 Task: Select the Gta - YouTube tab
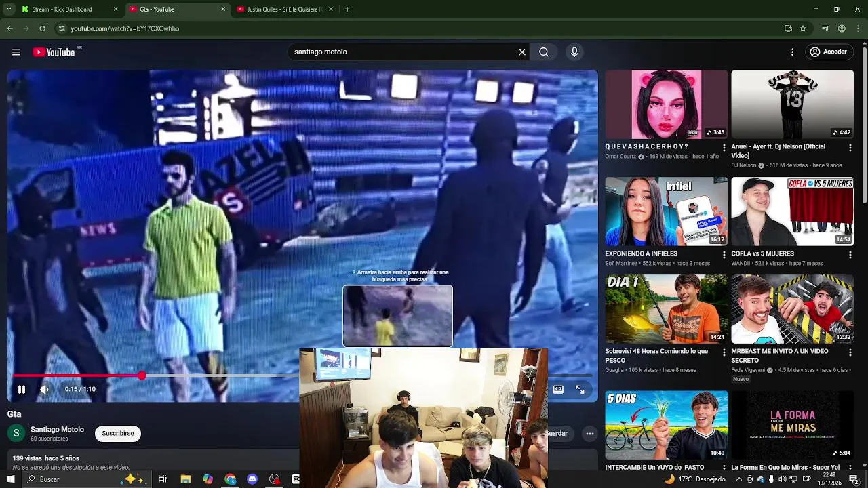point(178,9)
